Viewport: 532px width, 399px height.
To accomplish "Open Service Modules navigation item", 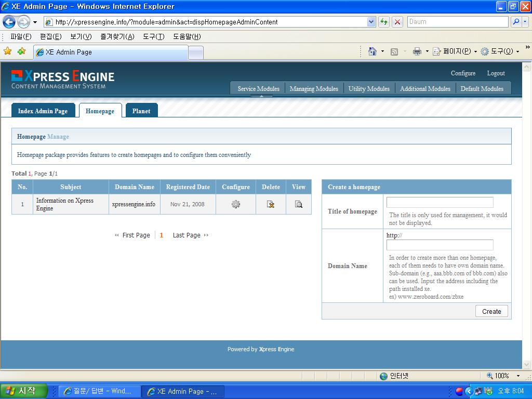I will [259, 88].
